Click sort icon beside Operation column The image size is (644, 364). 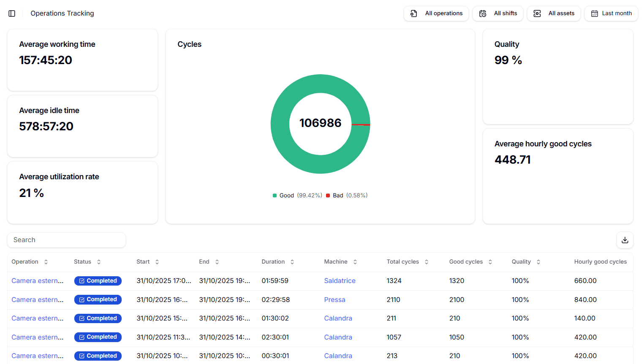pos(46,262)
